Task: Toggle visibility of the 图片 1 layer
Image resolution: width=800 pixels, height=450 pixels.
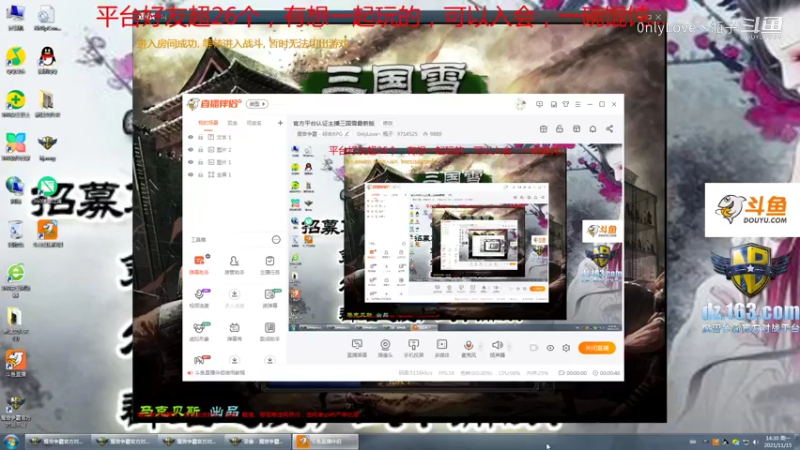Action: [x=191, y=162]
